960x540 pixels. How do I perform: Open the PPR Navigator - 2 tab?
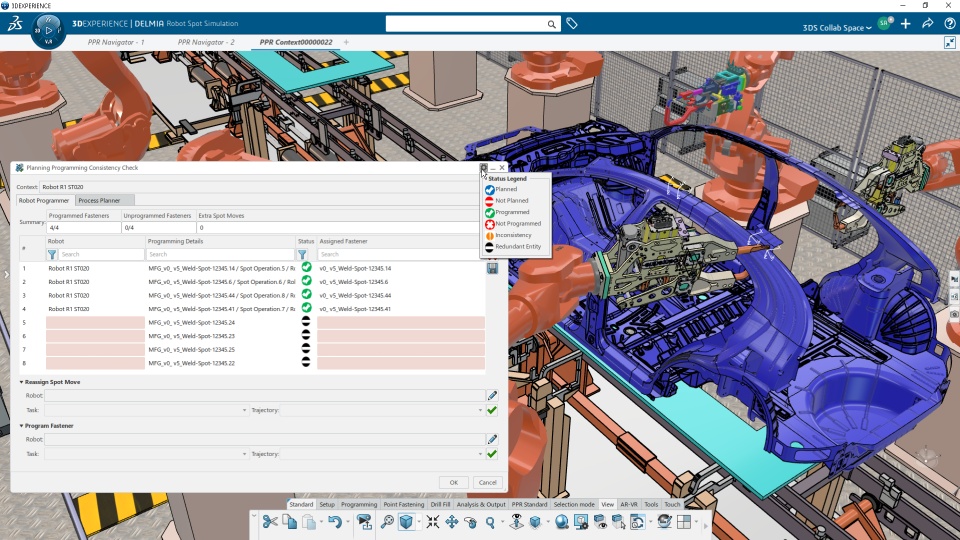(x=206, y=42)
